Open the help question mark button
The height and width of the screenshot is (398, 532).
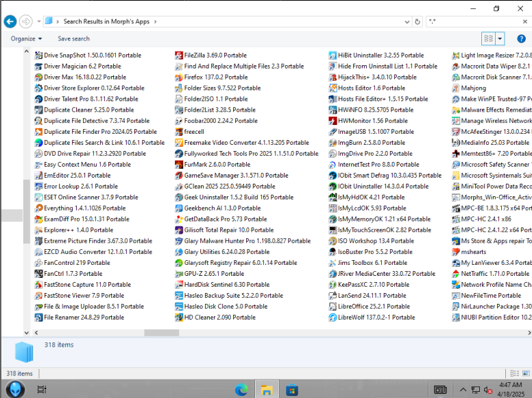coord(521,38)
